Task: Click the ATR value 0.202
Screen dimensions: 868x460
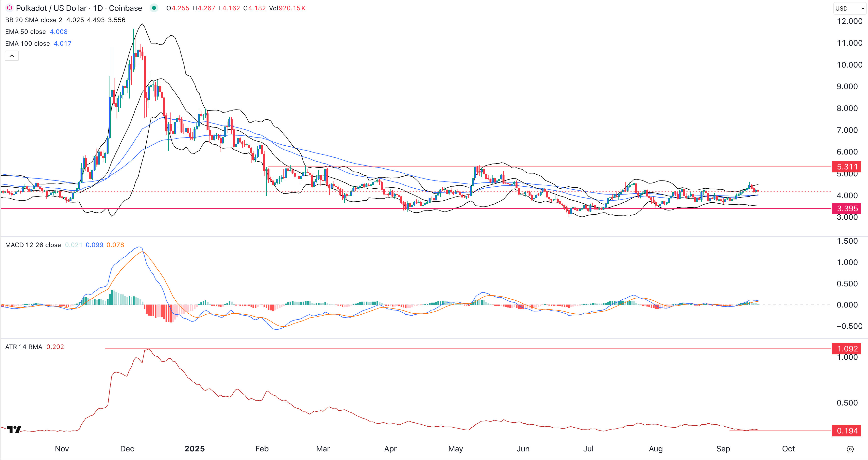Action: point(55,347)
